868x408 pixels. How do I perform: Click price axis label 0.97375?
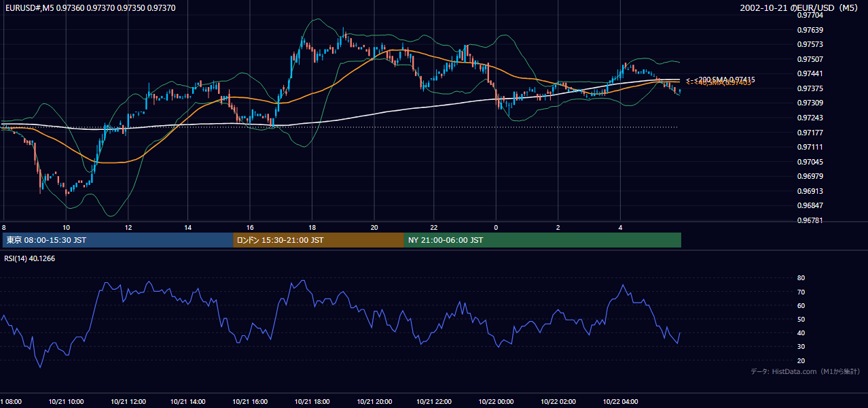tap(810, 88)
